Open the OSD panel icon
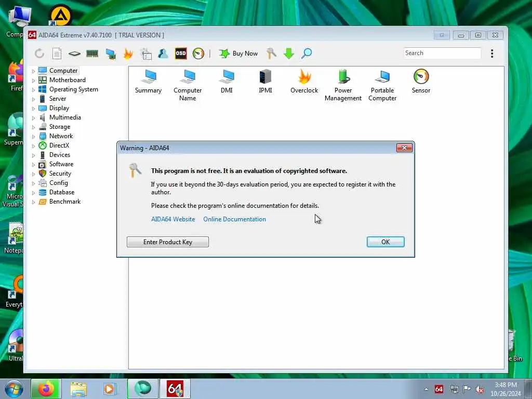This screenshot has height=399, width=532. click(181, 54)
